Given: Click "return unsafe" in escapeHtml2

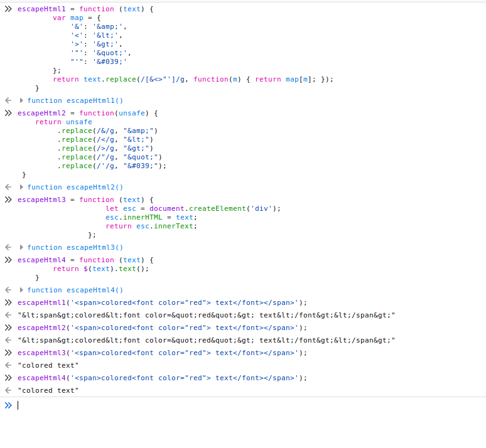Looking at the screenshot, I should pyautogui.click(x=63, y=122).
